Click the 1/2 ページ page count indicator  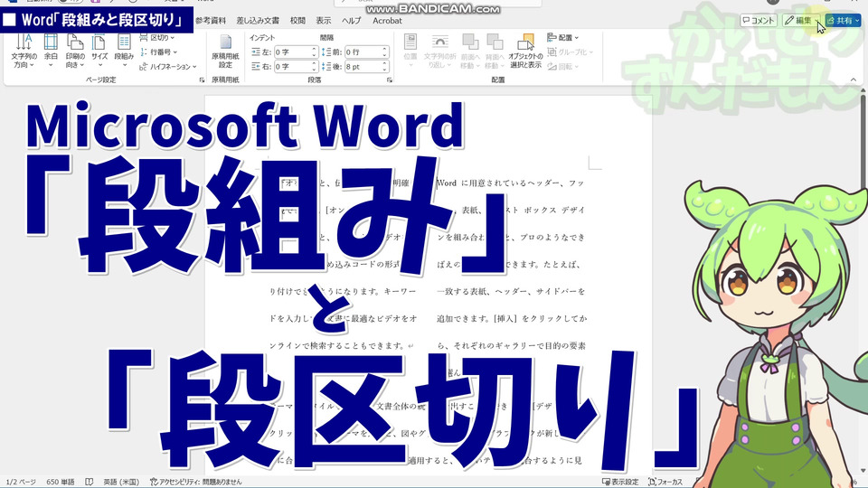(x=21, y=482)
